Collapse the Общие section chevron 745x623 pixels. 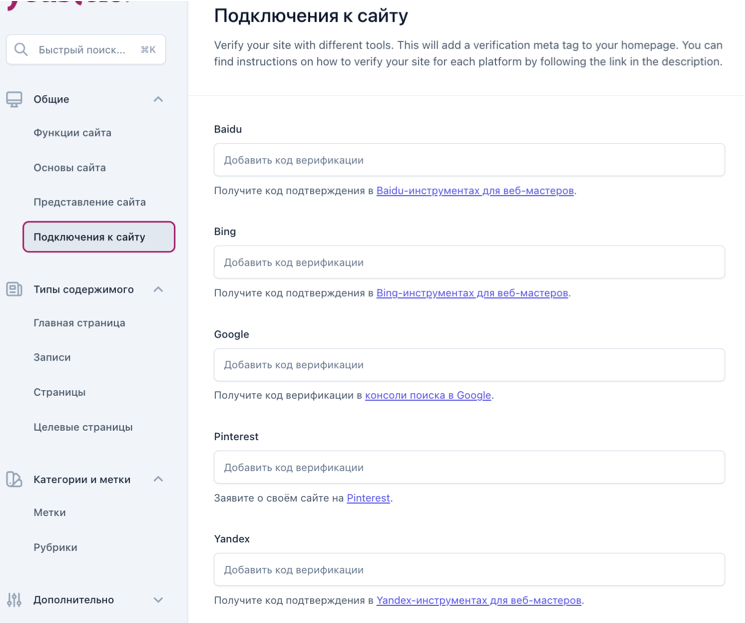click(x=158, y=99)
